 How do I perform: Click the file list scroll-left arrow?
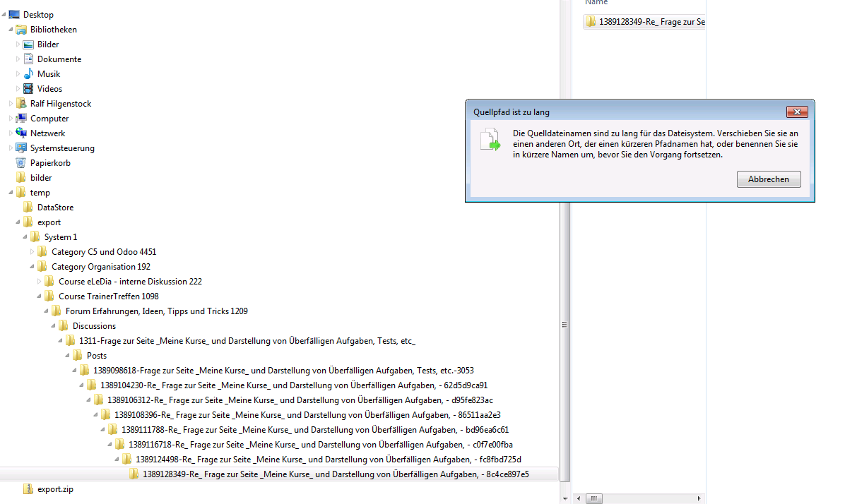coord(578,498)
